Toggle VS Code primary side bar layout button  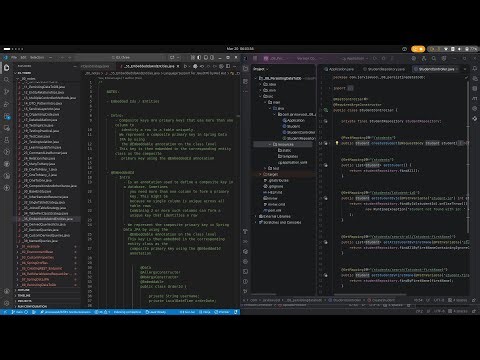(x=199, y=58)
